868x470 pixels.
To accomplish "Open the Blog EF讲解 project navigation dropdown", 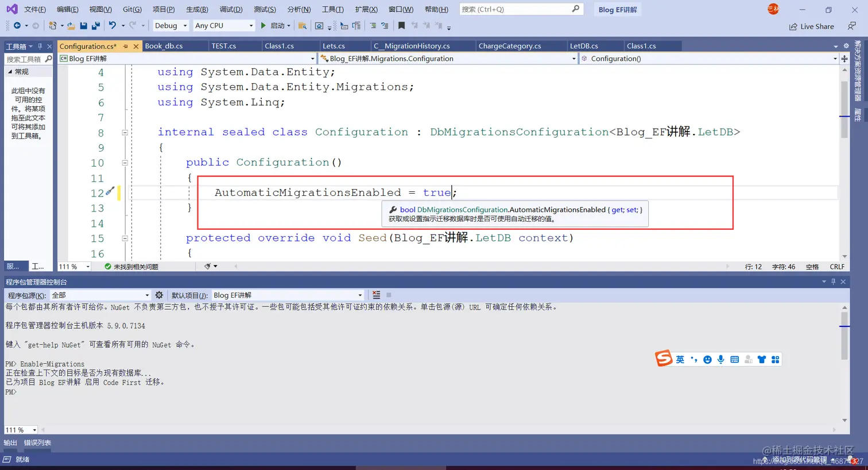I will 187,59.
